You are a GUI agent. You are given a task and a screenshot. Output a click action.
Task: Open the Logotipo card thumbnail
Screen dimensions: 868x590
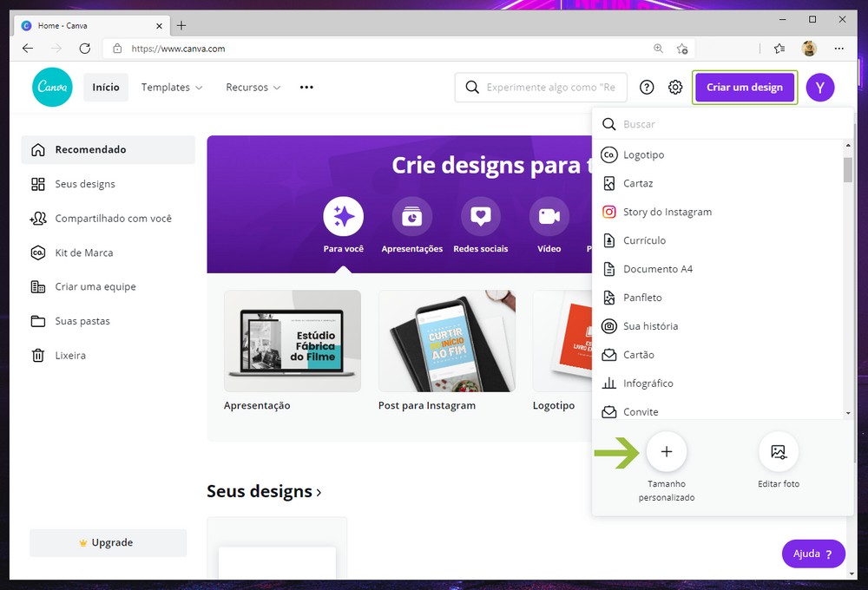coord(562,341)
